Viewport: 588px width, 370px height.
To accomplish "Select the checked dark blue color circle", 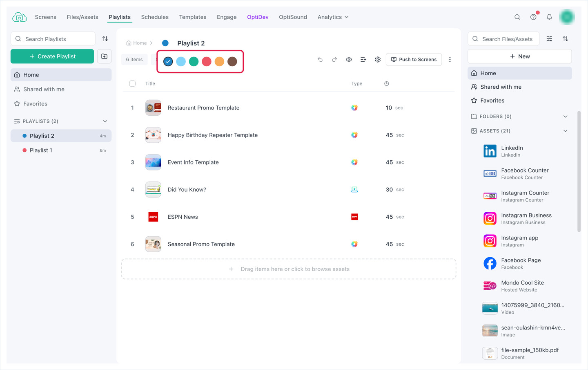I will tap(168, 61).
